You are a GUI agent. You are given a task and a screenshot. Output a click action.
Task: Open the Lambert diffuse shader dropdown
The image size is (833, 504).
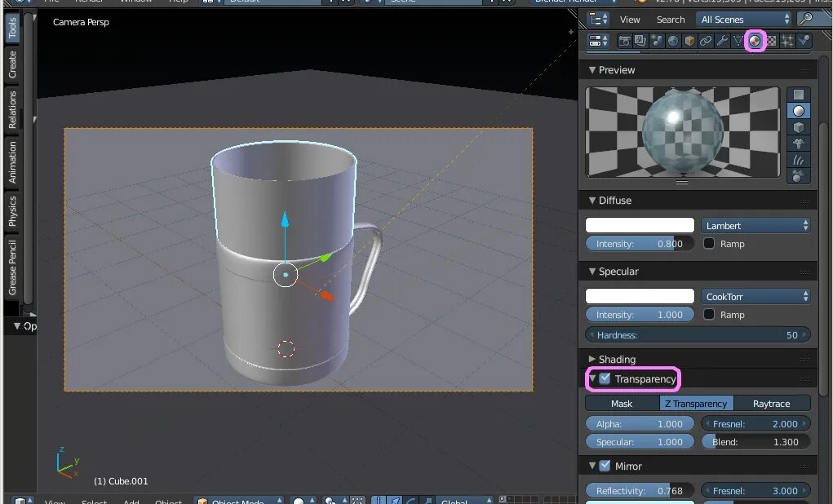[x=756, y=226]
